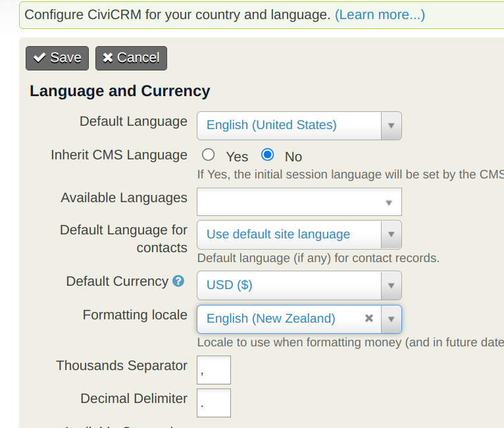The height and width of the screenshot is (428, 504).
Task: Follow the Learn more link
Action: point(380,14)
